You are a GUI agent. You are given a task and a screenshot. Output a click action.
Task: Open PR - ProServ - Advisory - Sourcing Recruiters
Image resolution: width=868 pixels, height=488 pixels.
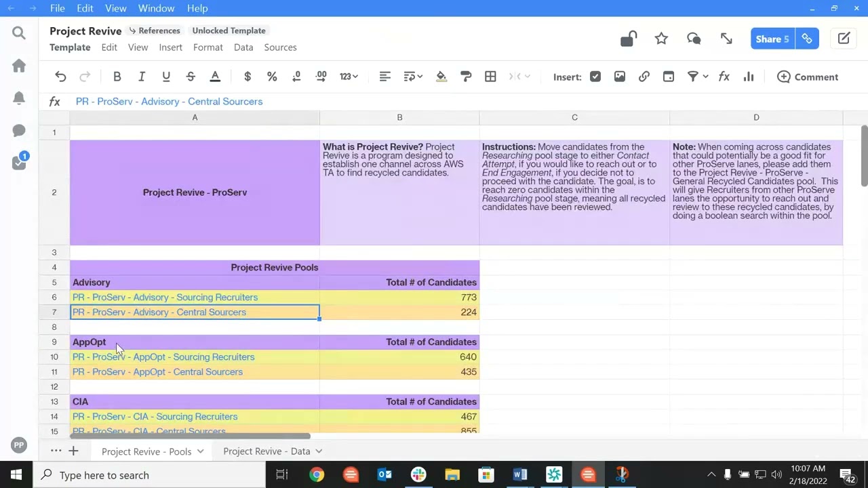point(165,297)
